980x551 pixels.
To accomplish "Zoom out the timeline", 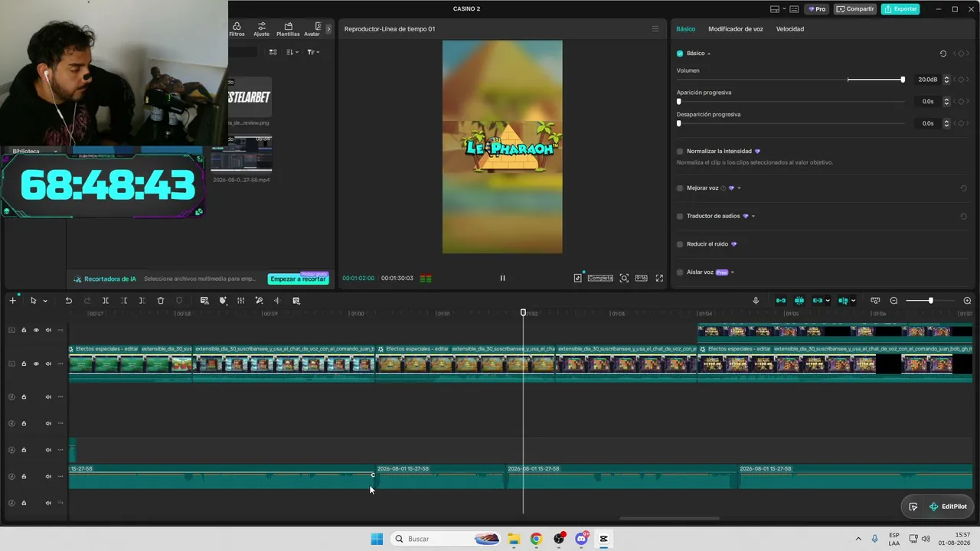I will [x=893, y=301].
